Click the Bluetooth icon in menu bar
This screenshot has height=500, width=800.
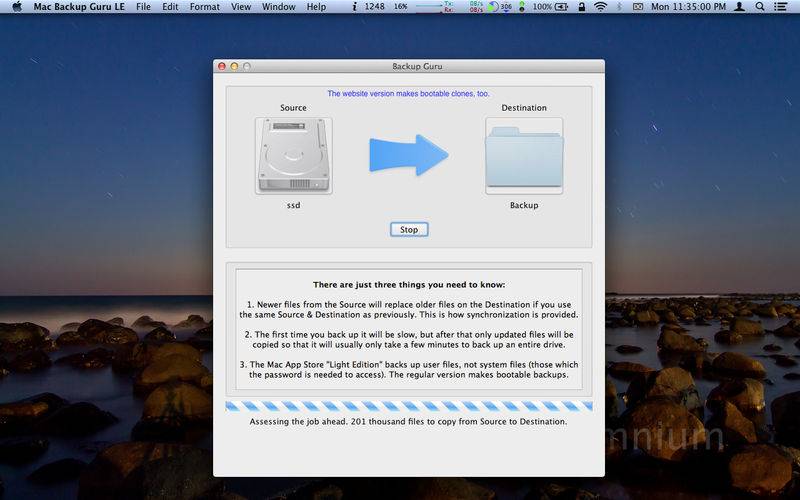(x=619, y=7)
